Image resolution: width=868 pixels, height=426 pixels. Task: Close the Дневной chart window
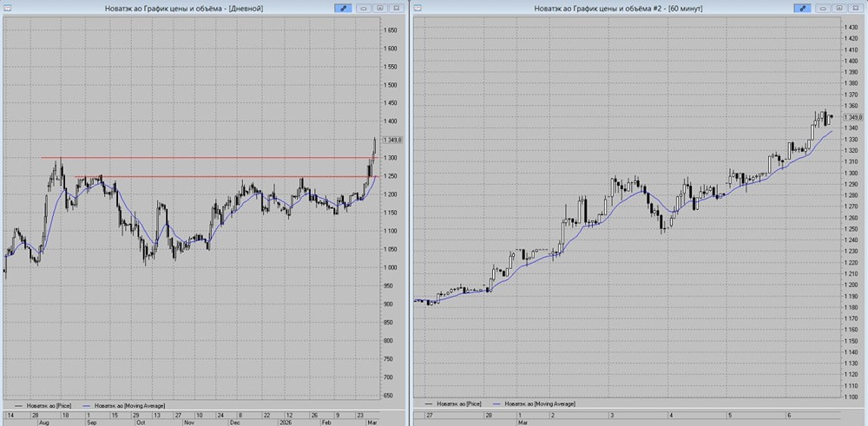[x=397, y=9]
